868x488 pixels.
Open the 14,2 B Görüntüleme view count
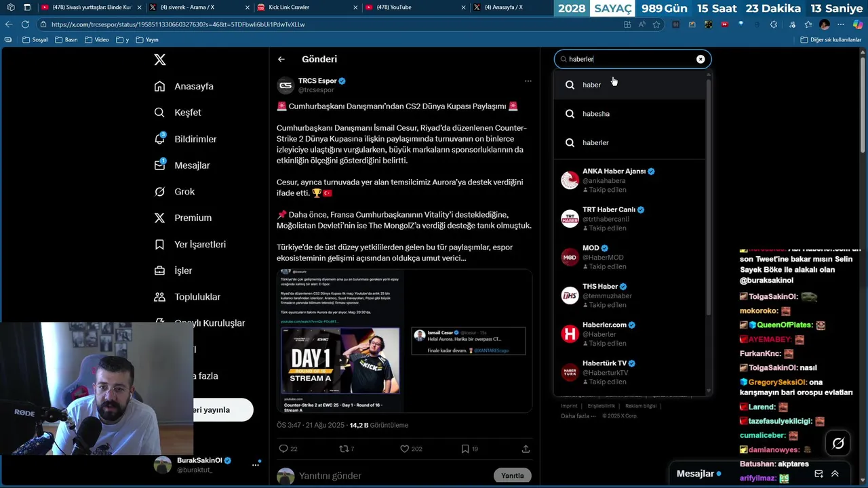(x=378, y=425)
